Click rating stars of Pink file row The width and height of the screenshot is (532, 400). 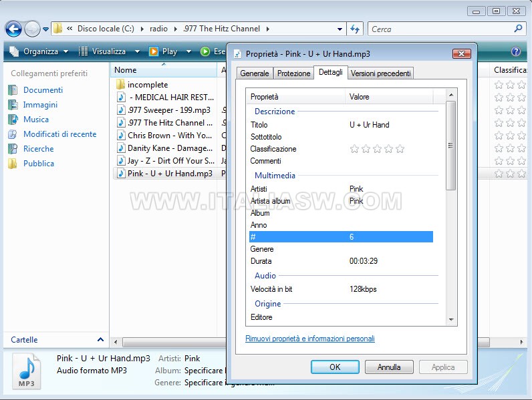[x=510, y=174]
